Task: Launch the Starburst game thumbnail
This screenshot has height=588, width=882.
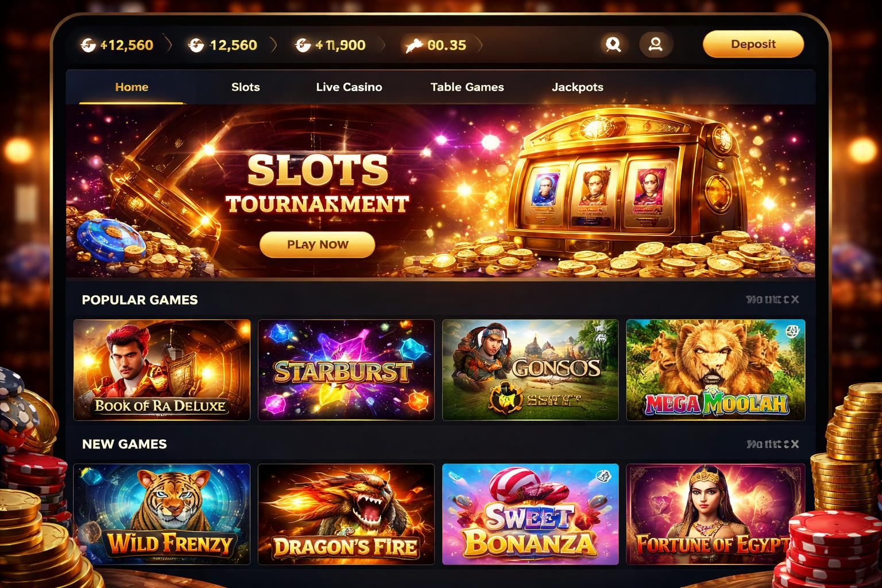Action: tap(346, 370)
